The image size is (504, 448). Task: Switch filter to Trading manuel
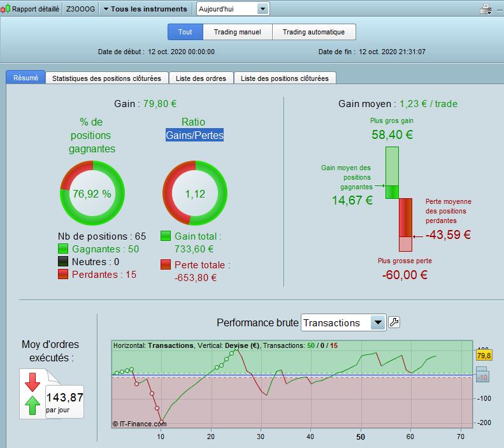238,32
